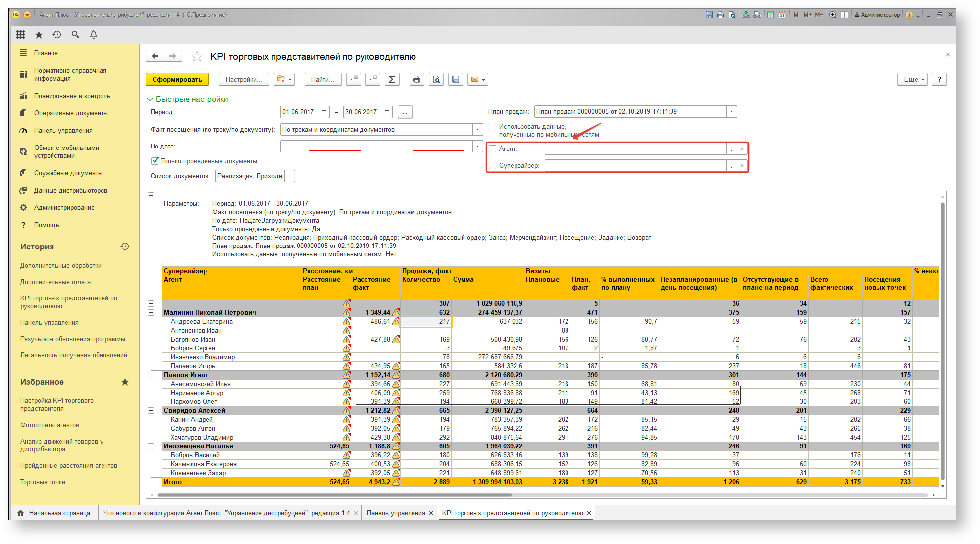Click the Агент input field
Image resolution: width=980 pixels, height=544 pixels.
[636, 148]
